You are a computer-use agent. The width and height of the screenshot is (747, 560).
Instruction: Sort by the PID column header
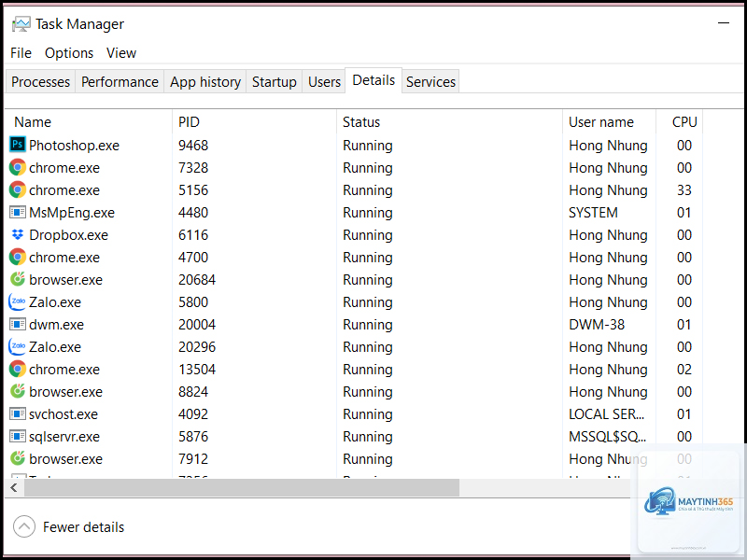tap(254, 122)
